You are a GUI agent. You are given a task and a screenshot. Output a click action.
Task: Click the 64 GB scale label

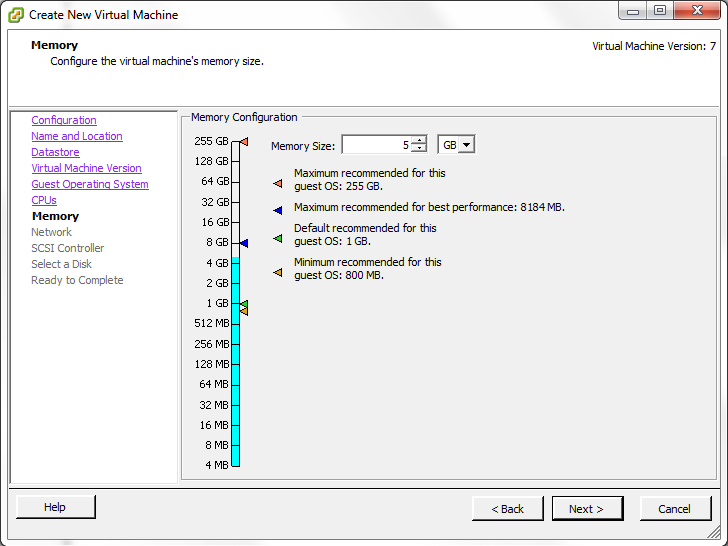[215, 181]
